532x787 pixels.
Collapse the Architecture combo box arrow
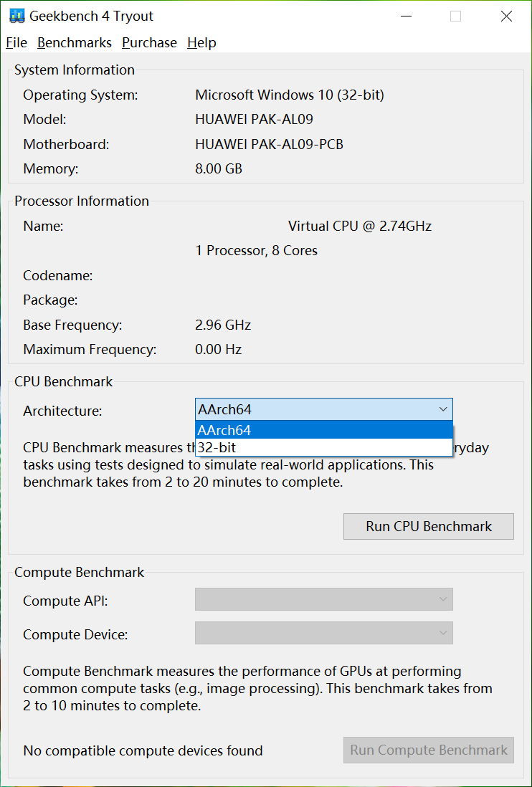click(x=443, y=409)
